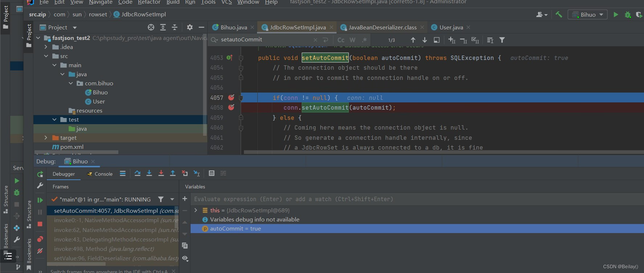The image size is (644, 273).
Task: Toggle breakpoint at line 4057
Action: pos(231,97)
